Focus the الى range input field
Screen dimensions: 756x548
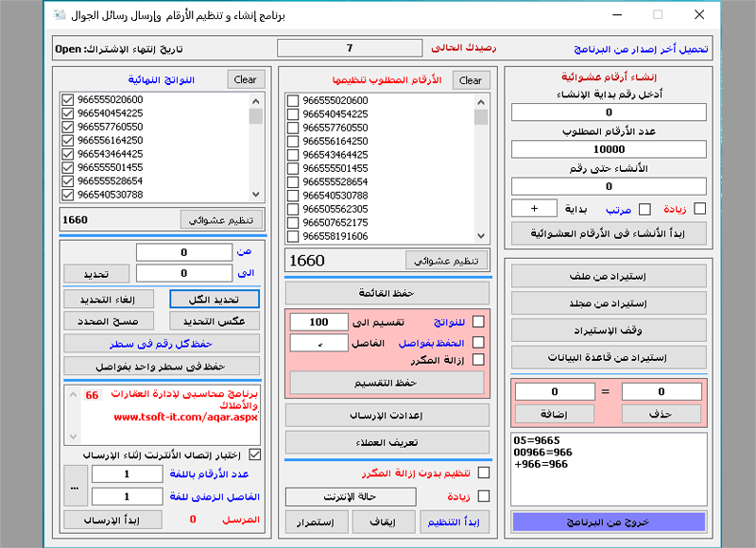click(184, 273)
